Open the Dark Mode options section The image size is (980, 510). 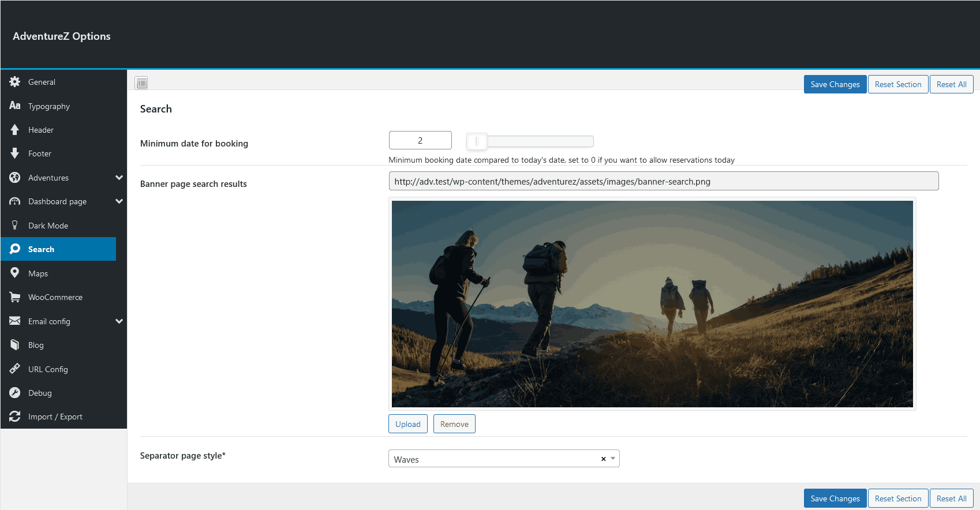(x=63, y=226)
